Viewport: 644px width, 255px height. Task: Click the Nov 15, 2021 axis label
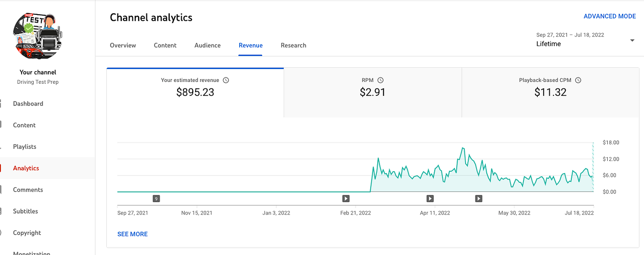point(197,213)
